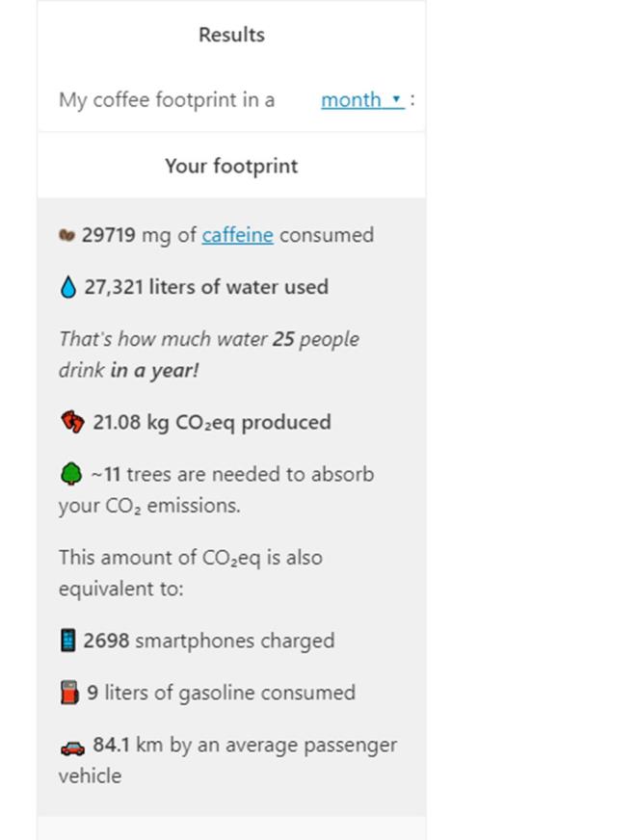
Task: Click the 25 people water comparison text
Action: pos(209,354)
